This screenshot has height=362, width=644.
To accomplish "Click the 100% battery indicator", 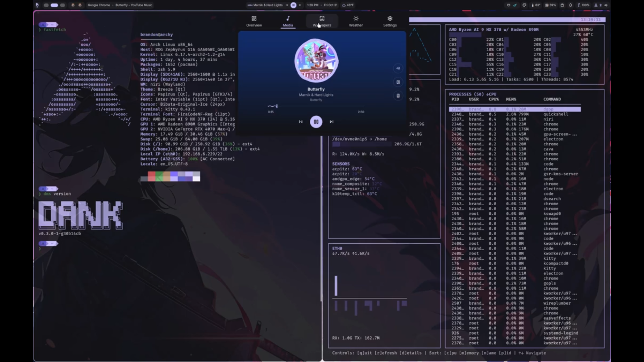I will [x=583, y=5].
